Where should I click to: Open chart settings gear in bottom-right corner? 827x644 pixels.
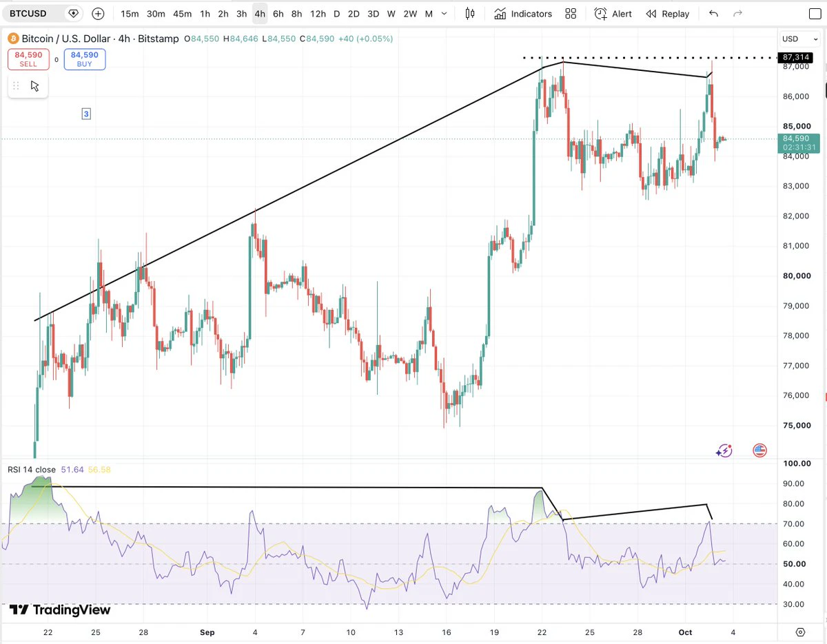(x=800, y=632)
